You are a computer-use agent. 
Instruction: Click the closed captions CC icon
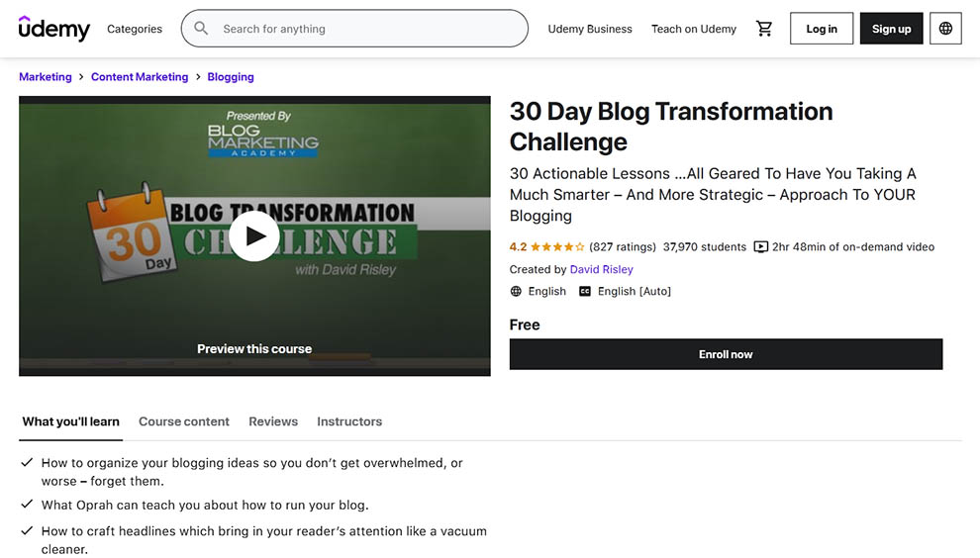(x=584, y=291)
